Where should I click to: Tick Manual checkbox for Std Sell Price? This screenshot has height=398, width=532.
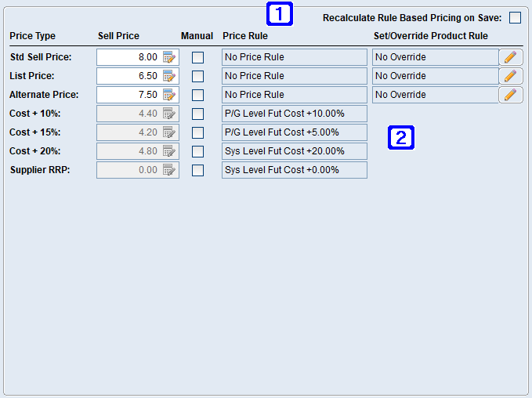coord(197,57)
